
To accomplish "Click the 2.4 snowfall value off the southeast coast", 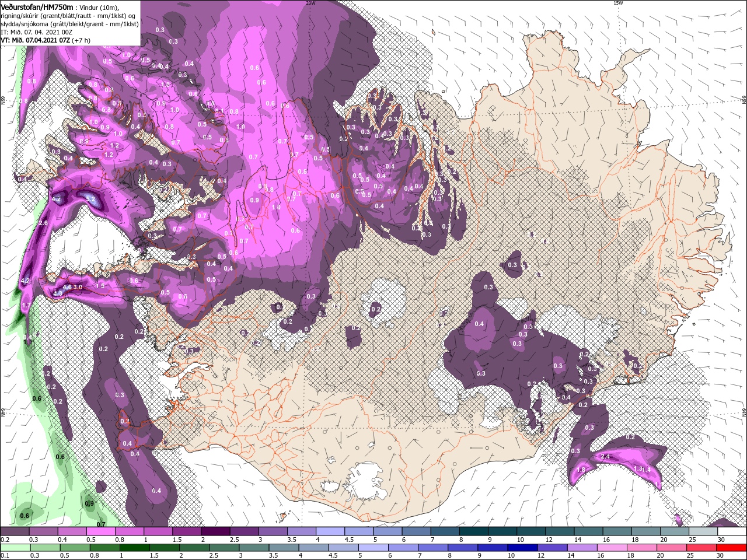I will pos(605,456).
